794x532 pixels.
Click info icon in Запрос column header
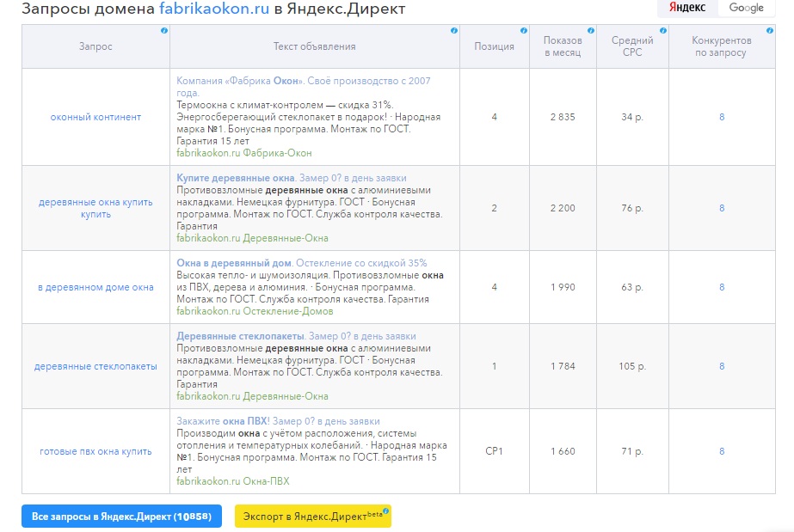164,31
